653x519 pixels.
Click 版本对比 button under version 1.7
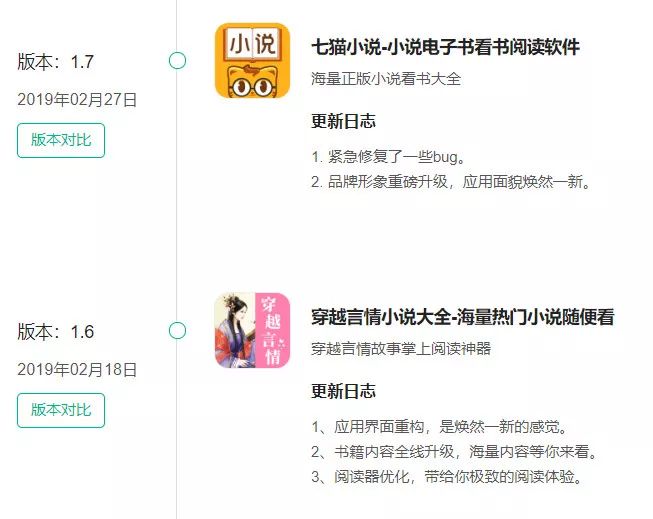[x=61, y=140]
